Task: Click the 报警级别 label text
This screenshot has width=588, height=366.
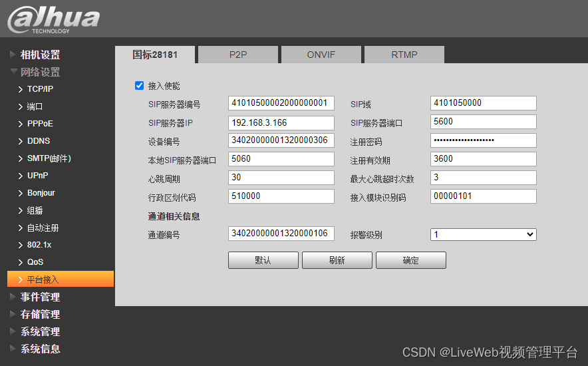Action: (x=366, y=235)
